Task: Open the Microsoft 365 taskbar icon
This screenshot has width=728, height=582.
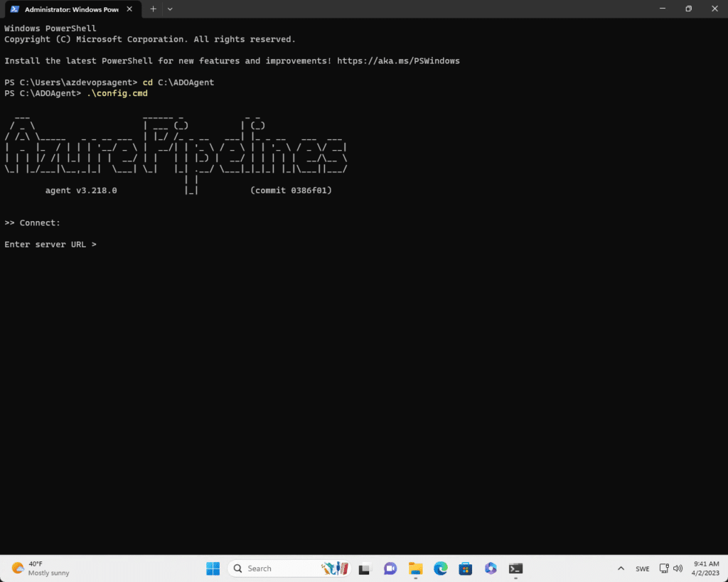Action: click(x=491, y=568)
